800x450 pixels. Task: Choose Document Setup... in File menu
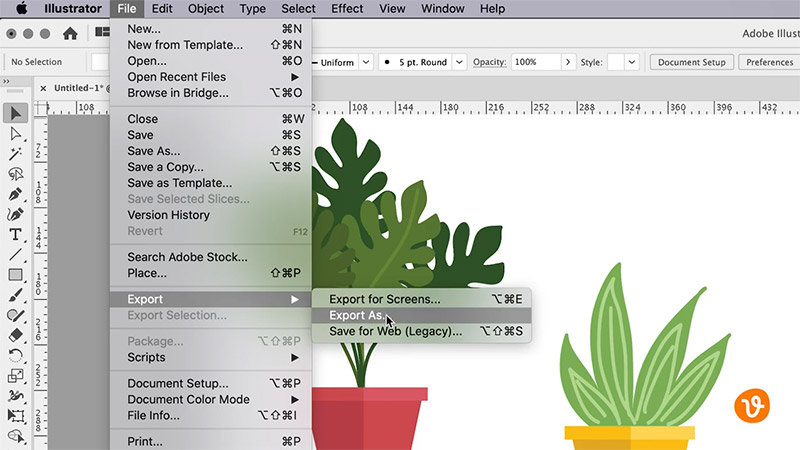[x=211, y=383]
